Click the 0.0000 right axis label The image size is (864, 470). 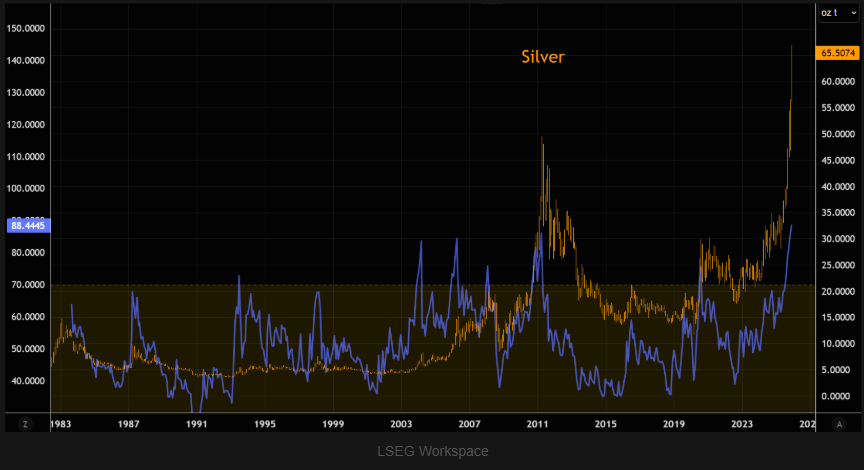tap(838, 396)
